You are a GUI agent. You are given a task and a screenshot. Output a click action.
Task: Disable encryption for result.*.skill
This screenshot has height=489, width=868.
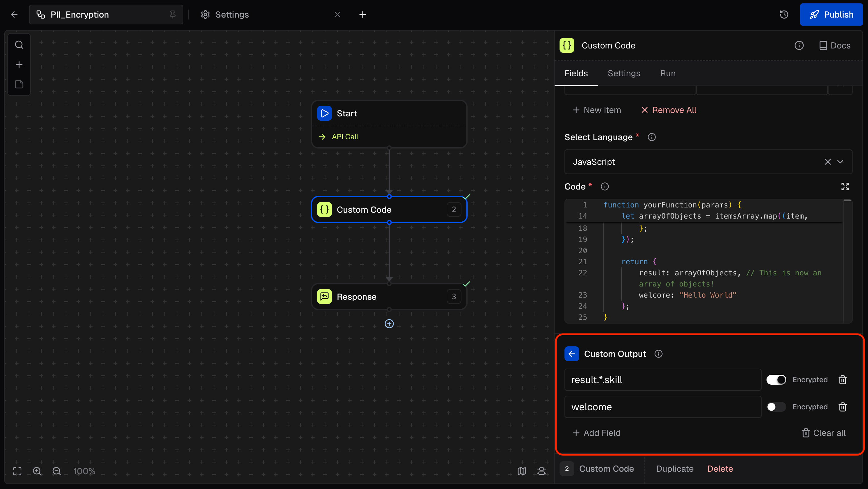[776, 380]
